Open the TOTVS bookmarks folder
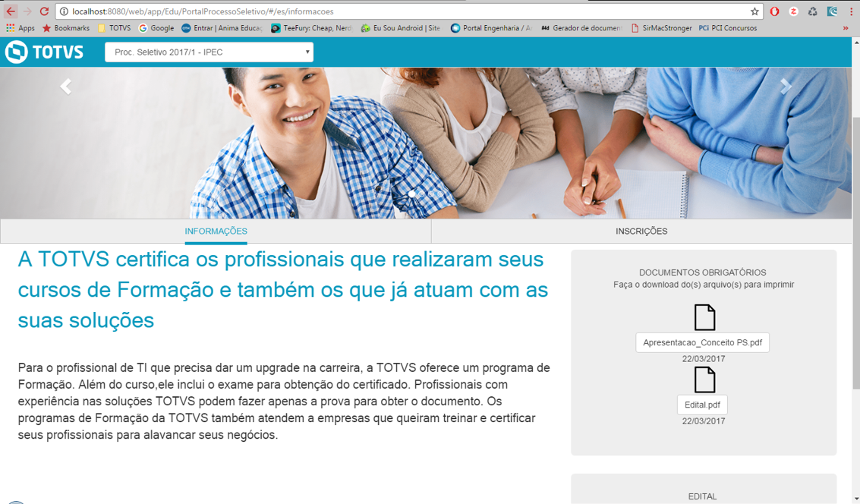The height and width of the screenshot is (504, 860). pos(114,28)
